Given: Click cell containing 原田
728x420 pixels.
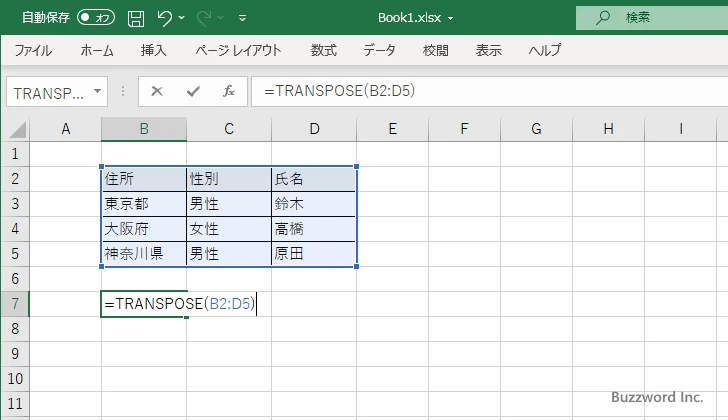Looking at the screenshot, I should [x=314, y=254].
